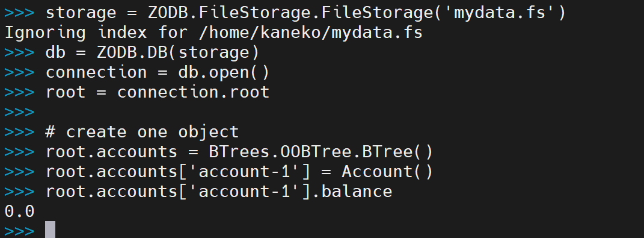Click 'connection' variable in db.open line
The image size is (644, 238).
tap(96, 72)
